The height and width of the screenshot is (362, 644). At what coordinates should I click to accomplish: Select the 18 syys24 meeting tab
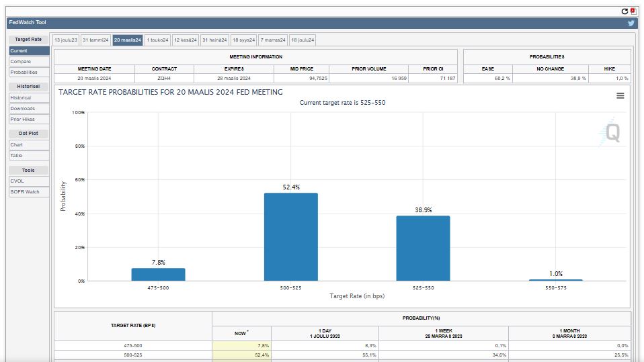(x=243, y=40)
